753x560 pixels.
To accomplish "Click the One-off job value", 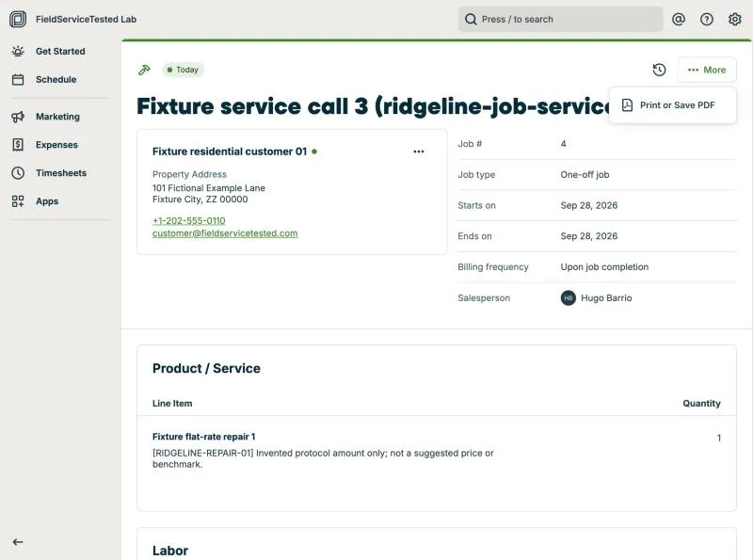I will click(585, 174).
